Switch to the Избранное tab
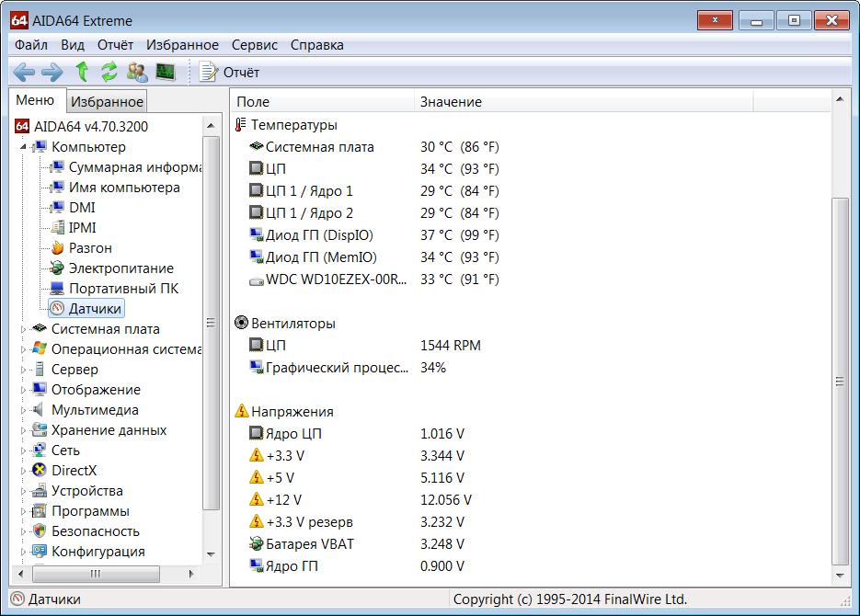 pyautogui.click(x=108, y=102)
